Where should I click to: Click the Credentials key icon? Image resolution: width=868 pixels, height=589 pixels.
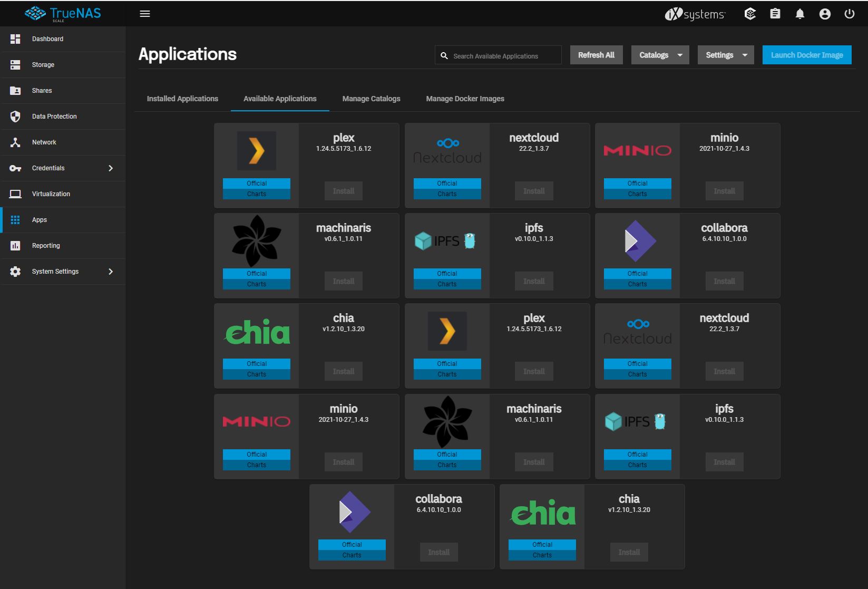click(15, 168)
